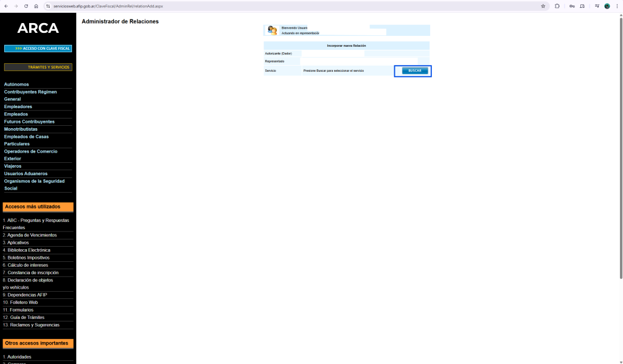Open Usuarios Aduaneros section
The width and height of the screenshot is (623, 364).
[x=26, y=174]
